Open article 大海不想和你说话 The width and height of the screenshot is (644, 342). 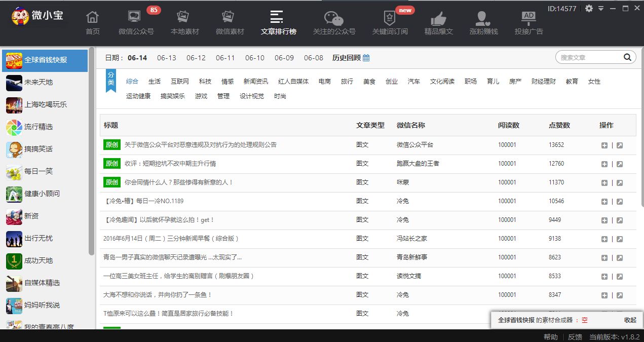158,295
